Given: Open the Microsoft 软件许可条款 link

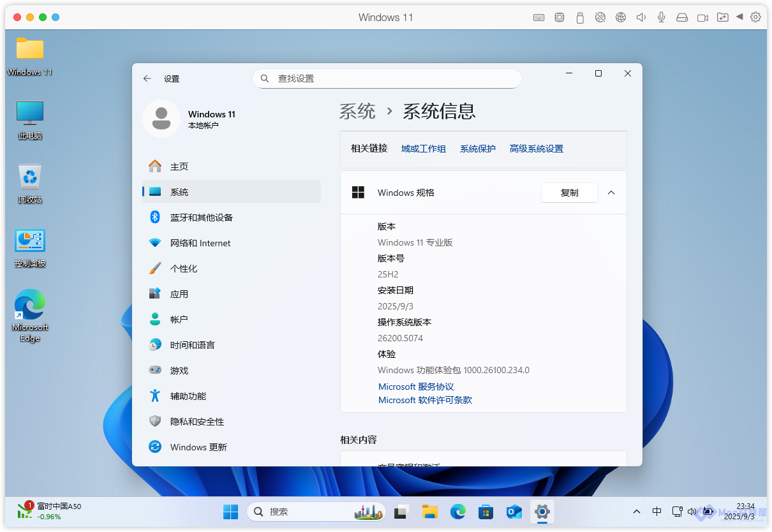Looking at the screenshot, I should (425, 400).
